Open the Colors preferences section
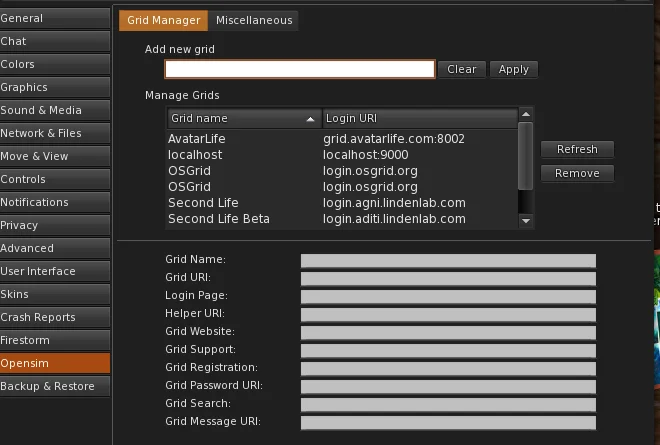Image resolution: width=660 pixels, height=445 pixels. tap(55, 64)
